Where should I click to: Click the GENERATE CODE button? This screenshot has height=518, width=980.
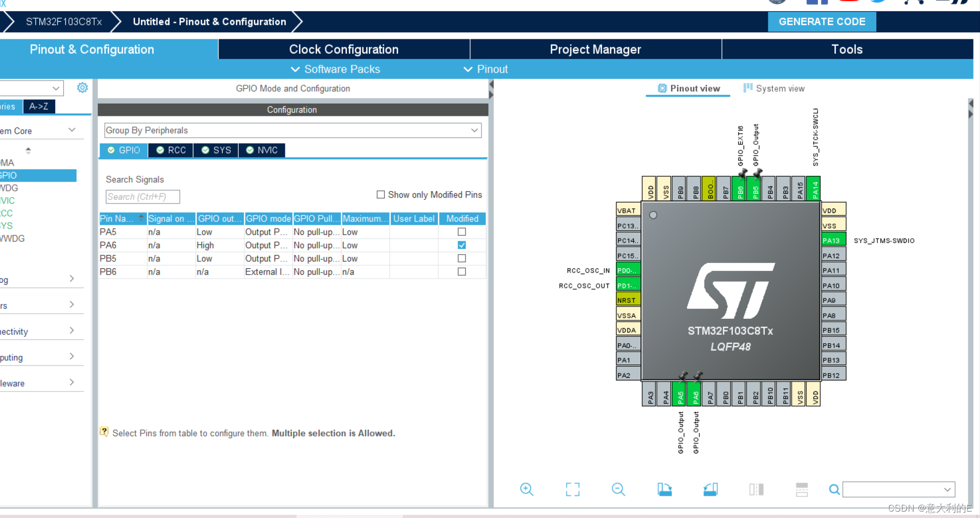822,22
